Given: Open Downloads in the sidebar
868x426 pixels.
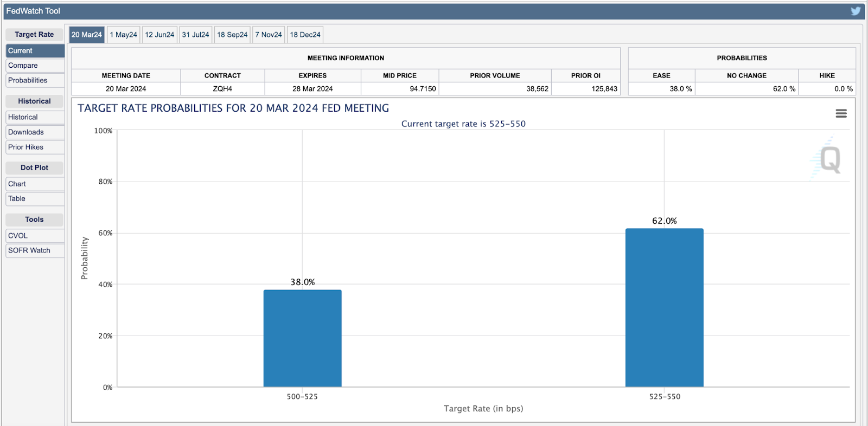Looking at the screenshot, I should click(x=35, y=132).
